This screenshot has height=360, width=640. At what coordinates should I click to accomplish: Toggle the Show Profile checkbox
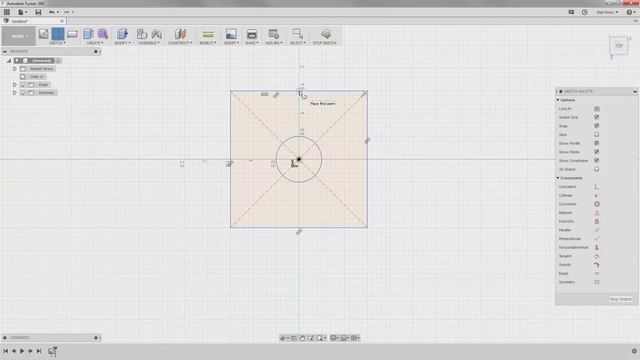(597, 143)
